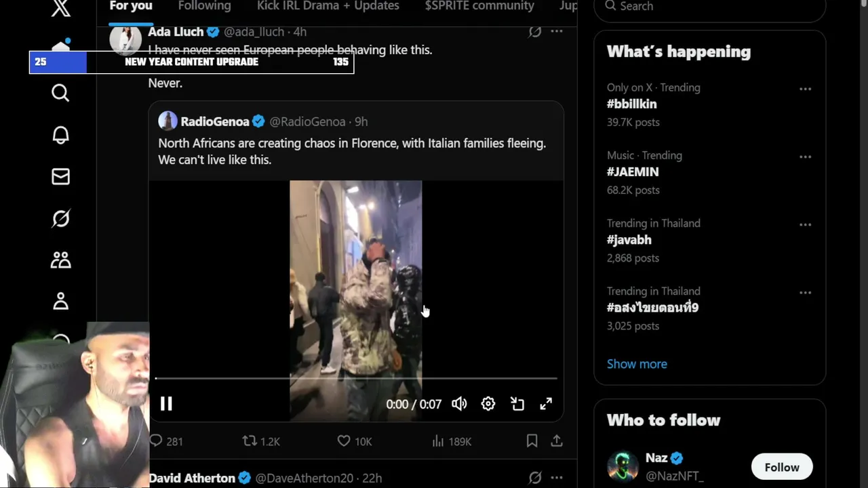Expand trends with Show more
This screenshot has height=488, width=868.
tap(637, 364)
